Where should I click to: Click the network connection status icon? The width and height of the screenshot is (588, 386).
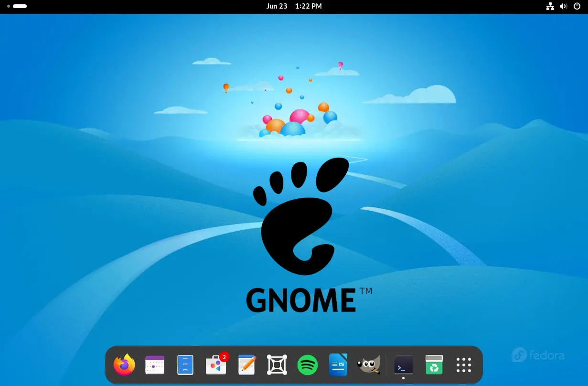[550, 6]
